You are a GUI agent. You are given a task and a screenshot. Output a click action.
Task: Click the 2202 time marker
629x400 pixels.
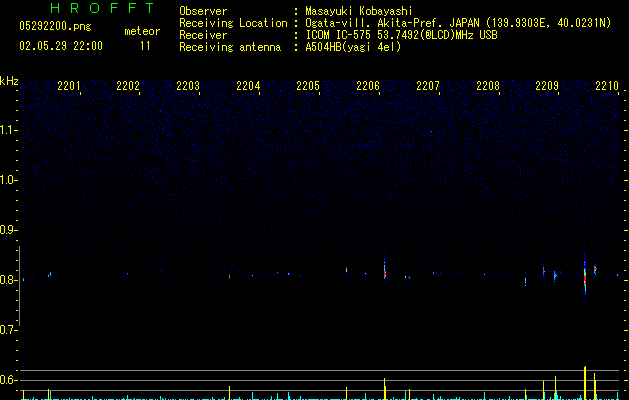tap(128, 86)
